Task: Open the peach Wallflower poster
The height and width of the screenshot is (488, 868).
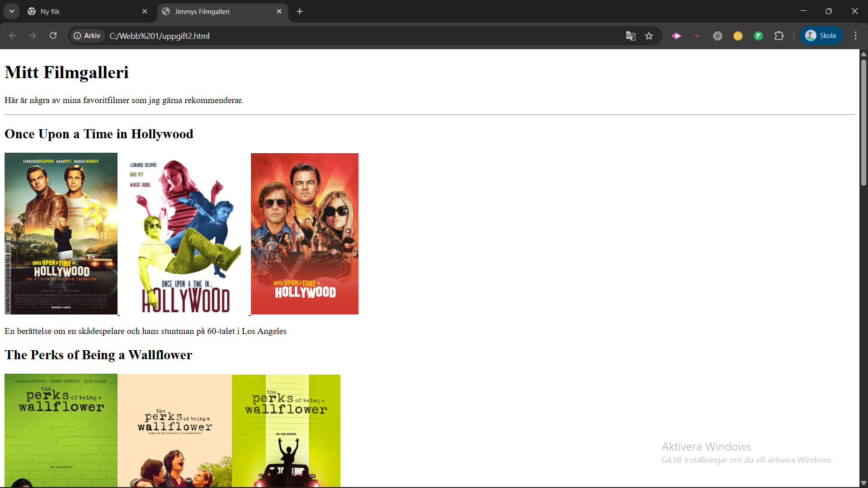Action: pyautogui.click(x=175, y=430)
